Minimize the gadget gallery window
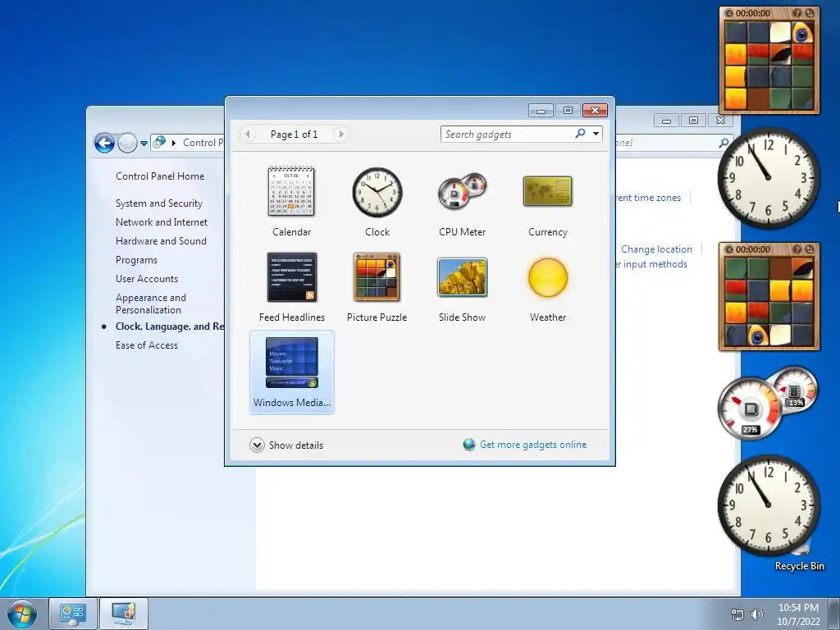 [x=541, y=111]
